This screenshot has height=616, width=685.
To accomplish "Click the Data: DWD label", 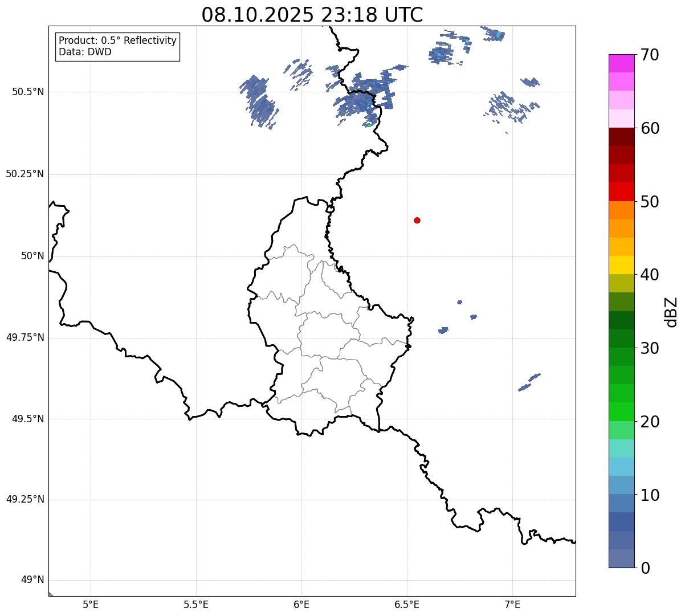I will [x=85, y=52].
